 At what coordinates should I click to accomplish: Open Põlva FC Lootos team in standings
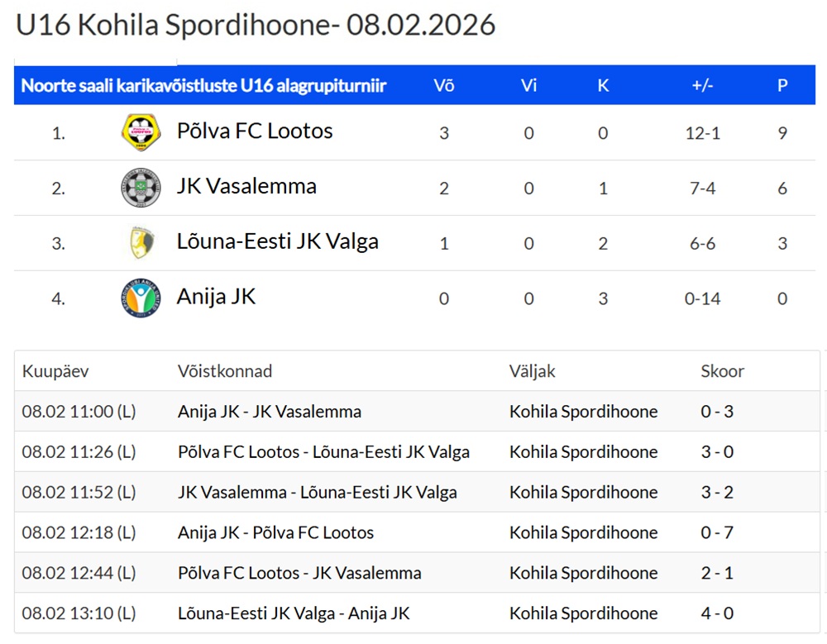pos(255,131)
